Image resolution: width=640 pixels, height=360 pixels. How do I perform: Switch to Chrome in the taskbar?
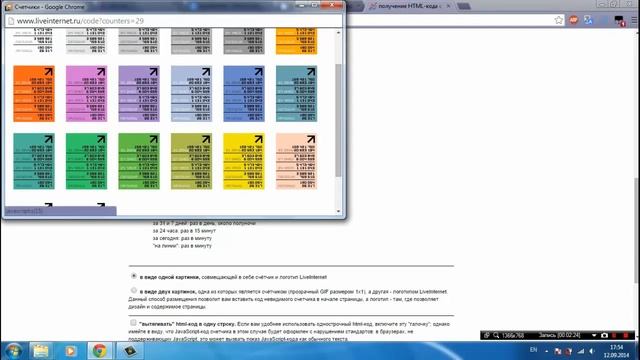pyautogui.click(x=100, y=351)
